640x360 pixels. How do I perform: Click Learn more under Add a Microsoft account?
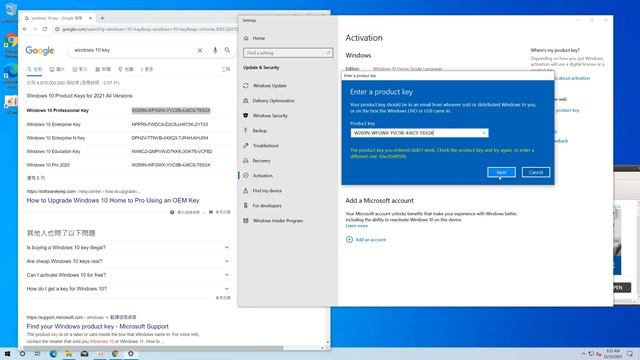click(357, 226)
